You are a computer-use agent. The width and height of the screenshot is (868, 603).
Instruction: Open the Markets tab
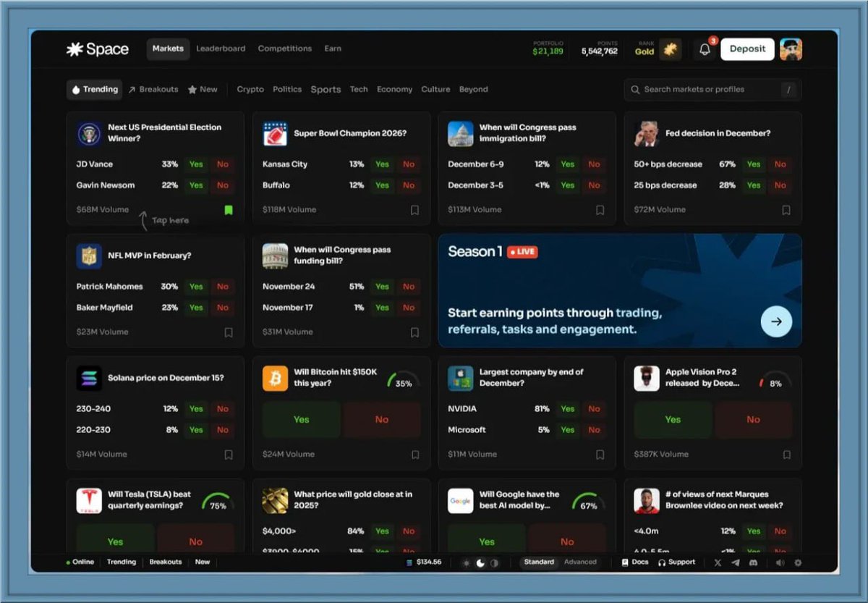(x=168, y=49)
